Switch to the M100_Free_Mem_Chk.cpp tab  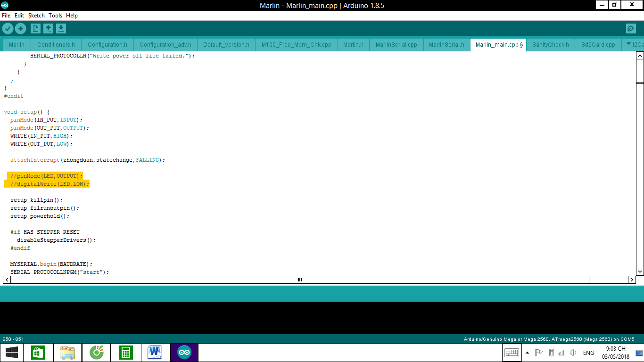pyautogui.click(x=297, y=45)
